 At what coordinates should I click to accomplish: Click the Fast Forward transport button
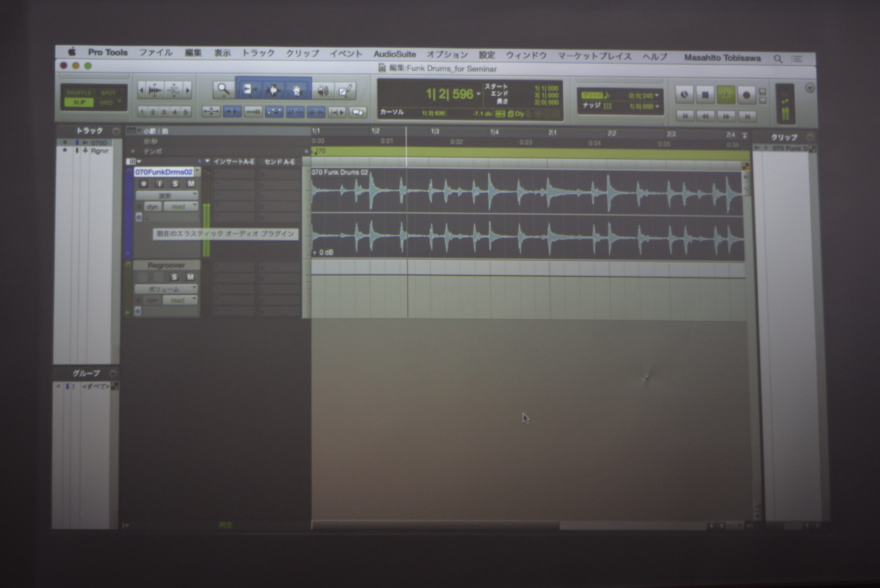726,117
